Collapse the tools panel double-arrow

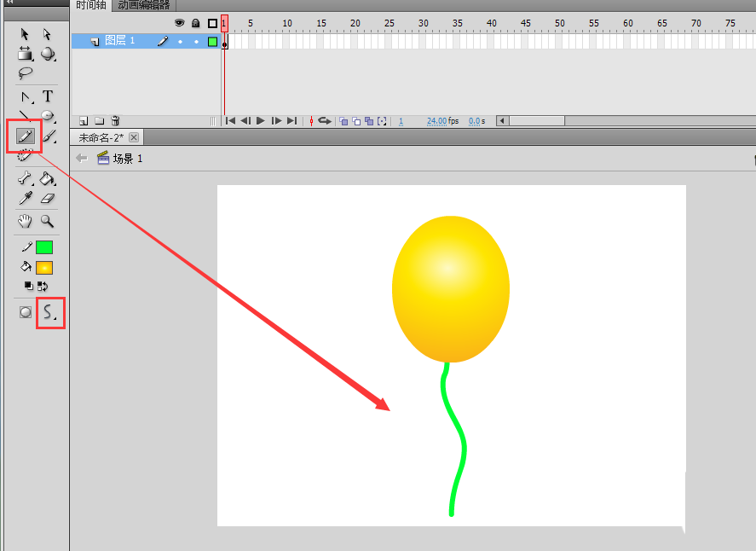point(9,3)
